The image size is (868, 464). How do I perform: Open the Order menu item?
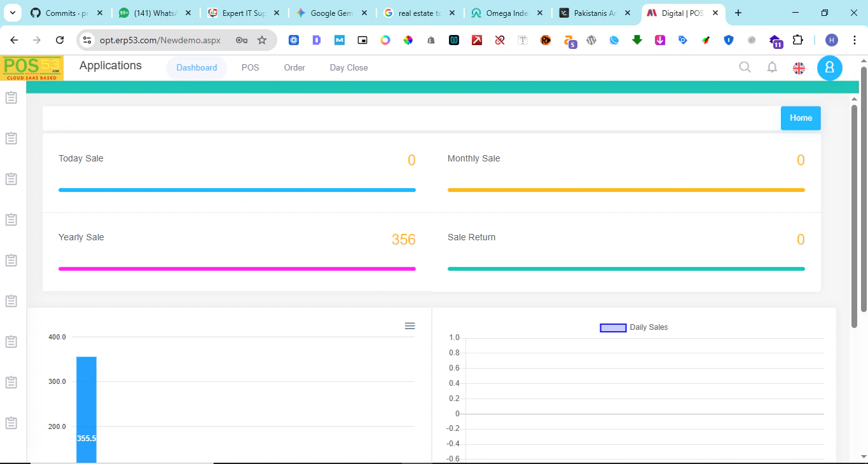[294, 67]
